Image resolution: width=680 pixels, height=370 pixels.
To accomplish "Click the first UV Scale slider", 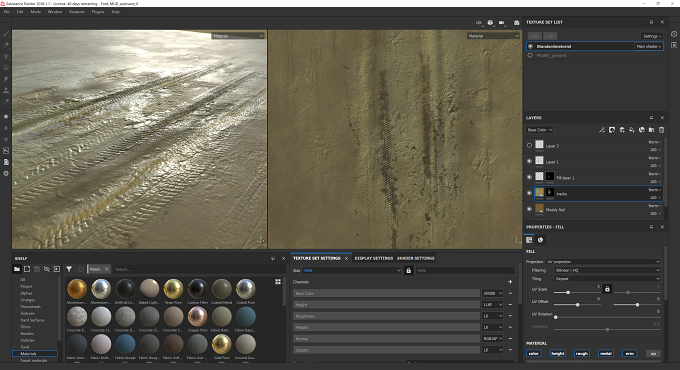I will [x=577, y=292].
